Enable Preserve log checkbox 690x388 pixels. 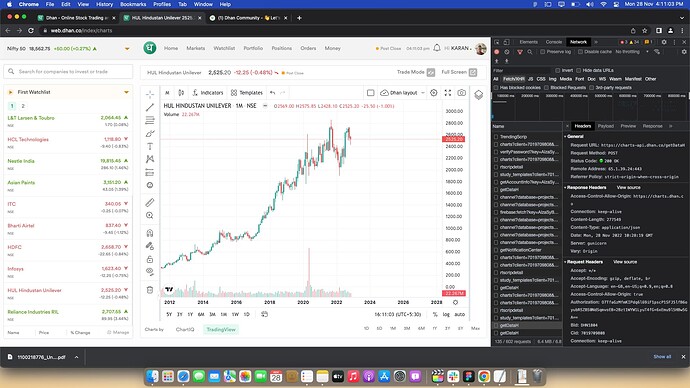(x=543, y=52)
